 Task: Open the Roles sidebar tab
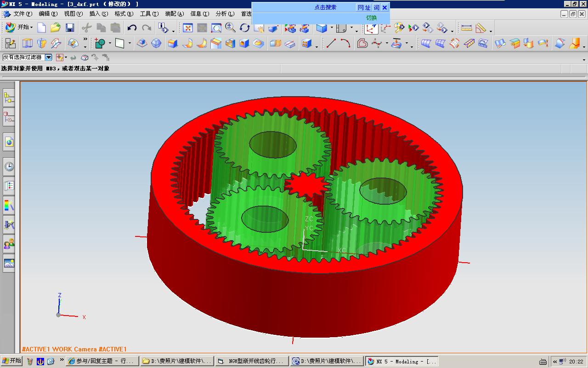pos(9,244)
